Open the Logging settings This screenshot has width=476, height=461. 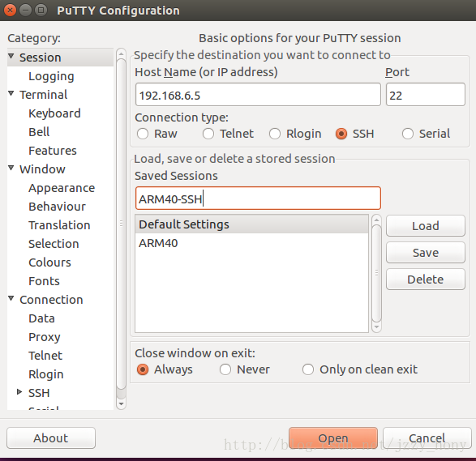[51, 76]
